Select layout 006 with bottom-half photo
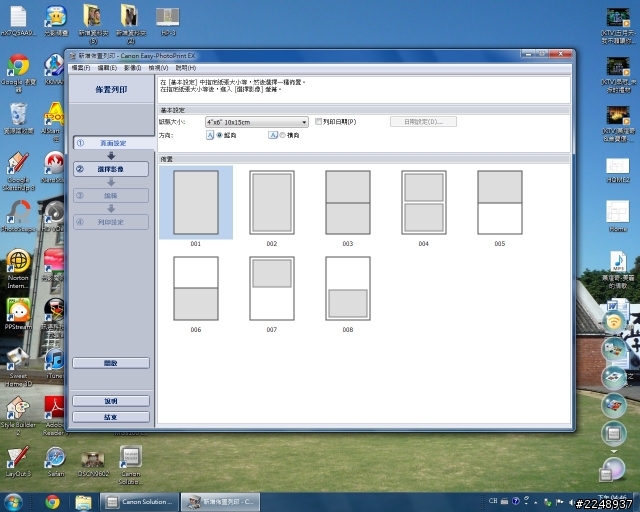Viewport: 640px width, 512px height. tap(196, 288)
